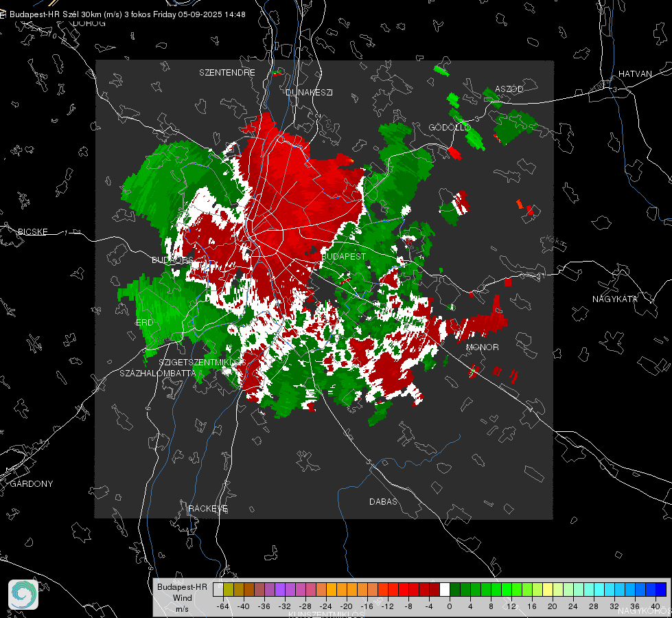Screen dimensions: 672x618
Task: Click the DOROG town label
Action: (x=89, y=23)
